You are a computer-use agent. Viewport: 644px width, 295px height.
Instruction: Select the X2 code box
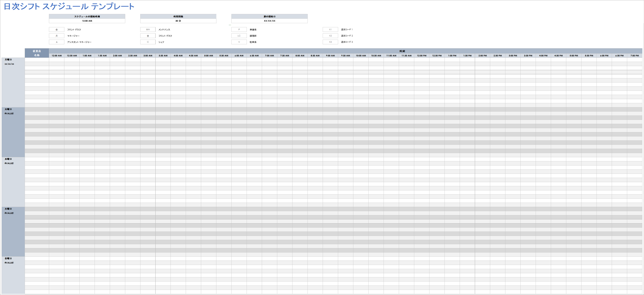point(330,36)
